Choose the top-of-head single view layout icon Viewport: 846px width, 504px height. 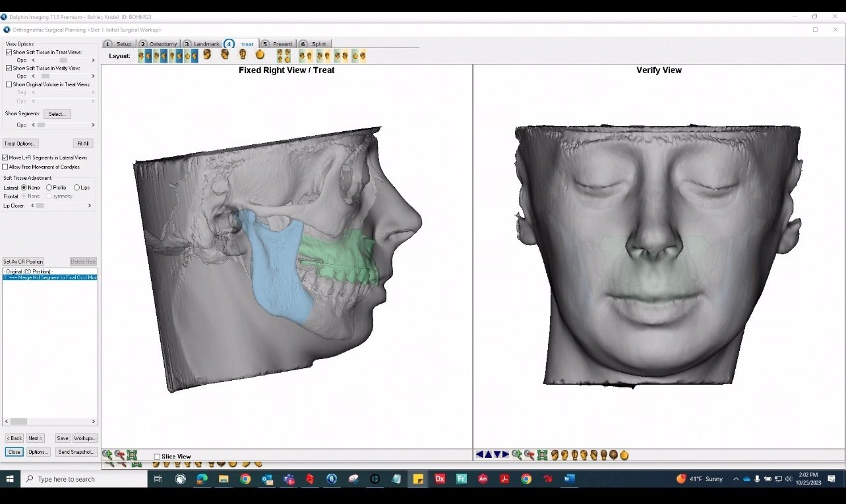click(x=260, y=55)
